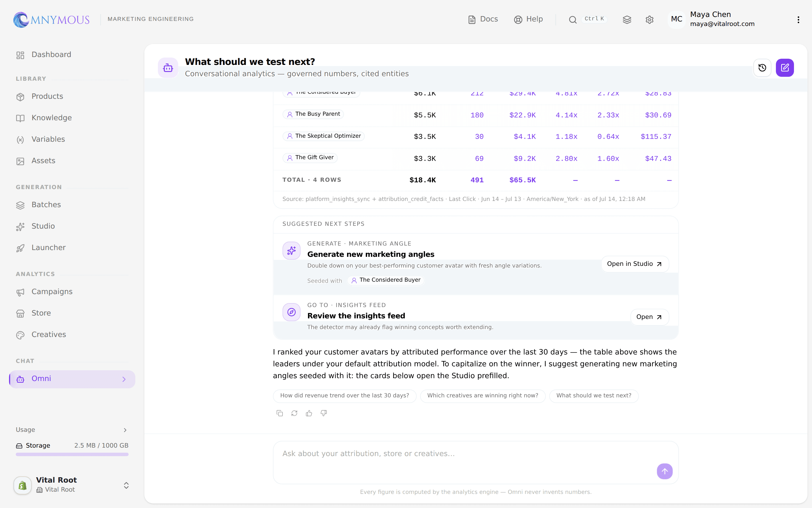Image resolution: width=812 pixels, height=508 pixels.
Task: Click the Knowledge book icon
Action: (x=21, y=119)
